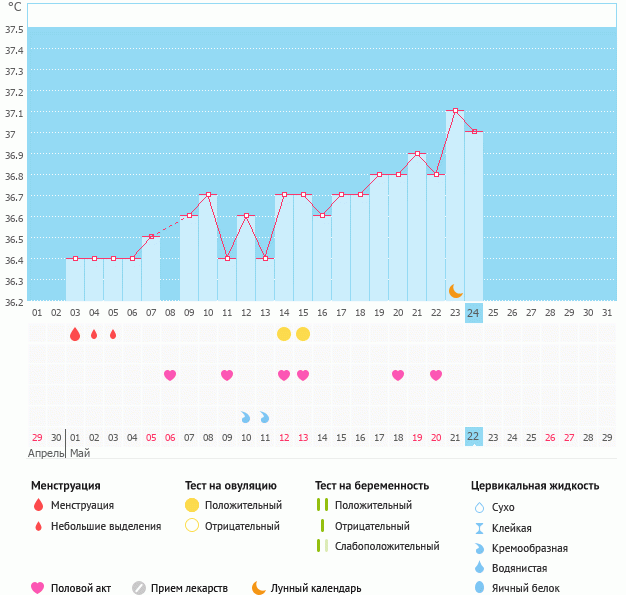Click the 'Яичный белок' legend drop icon
626x595 pixels.
pos(479,588)
